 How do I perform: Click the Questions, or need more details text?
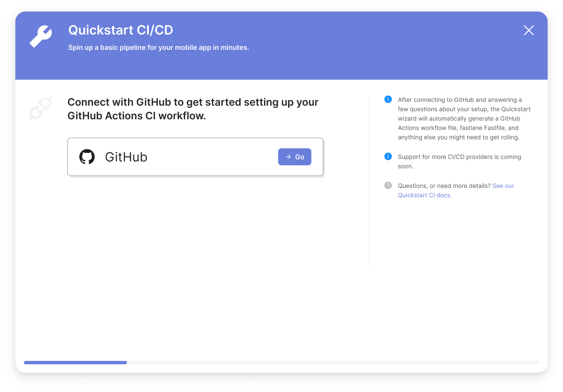coord(444,185)
